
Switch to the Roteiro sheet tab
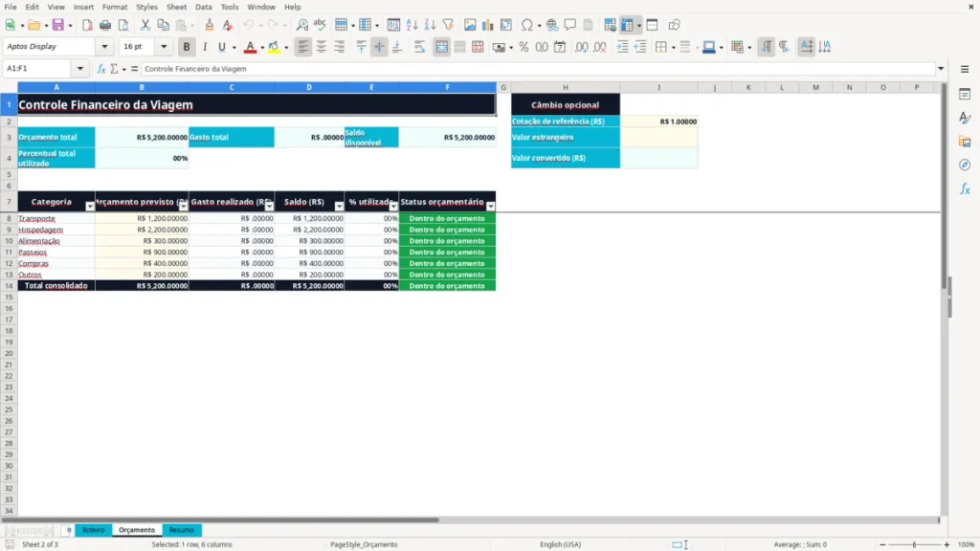(x=93, y=530)
